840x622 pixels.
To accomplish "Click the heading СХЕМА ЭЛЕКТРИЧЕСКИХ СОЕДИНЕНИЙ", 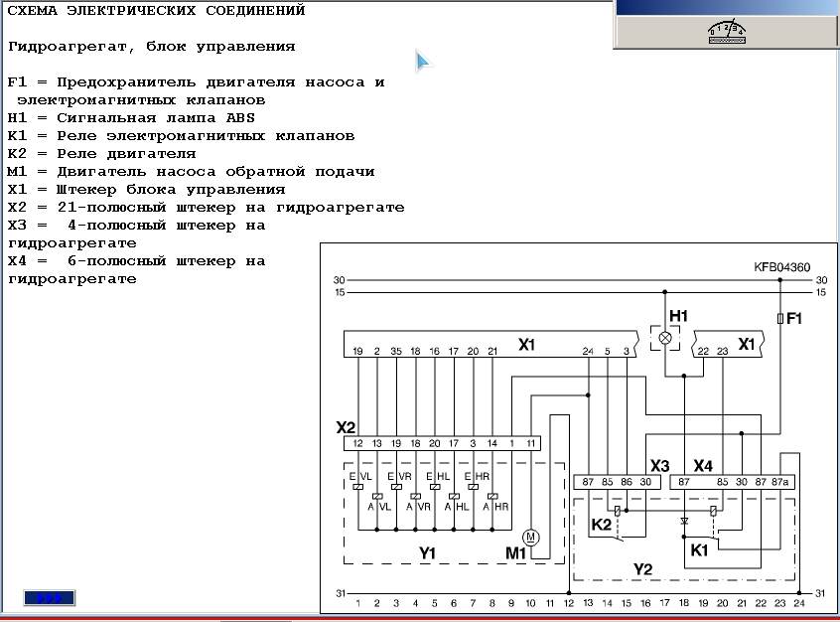I will click(156, 11).
